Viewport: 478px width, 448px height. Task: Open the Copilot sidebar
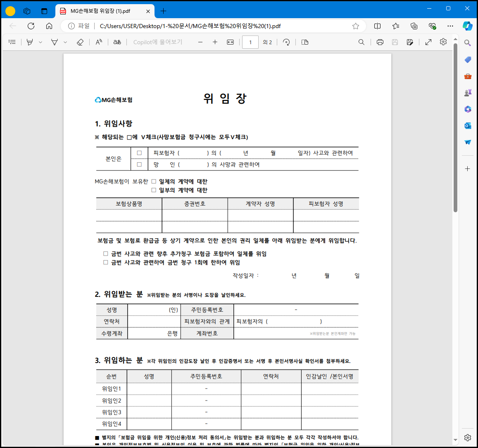tap(468, 26)
